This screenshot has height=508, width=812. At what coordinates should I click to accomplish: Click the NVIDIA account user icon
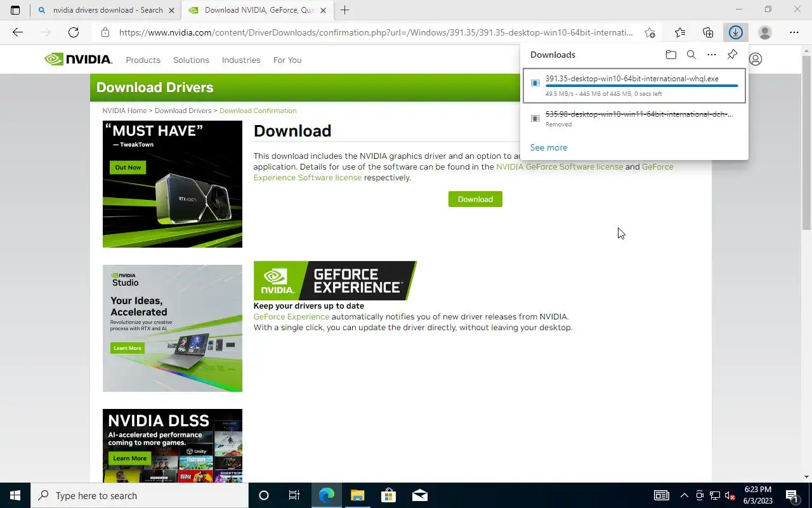point(755,59)
